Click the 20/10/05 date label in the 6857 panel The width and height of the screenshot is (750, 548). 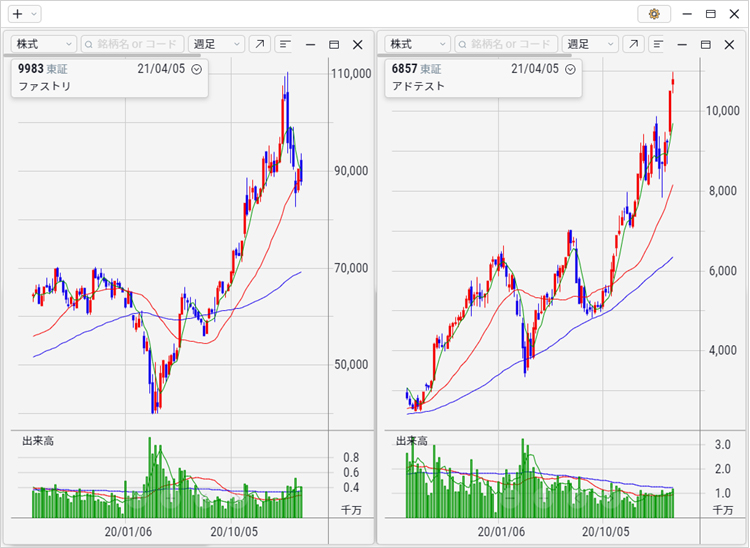pos(605,532)
